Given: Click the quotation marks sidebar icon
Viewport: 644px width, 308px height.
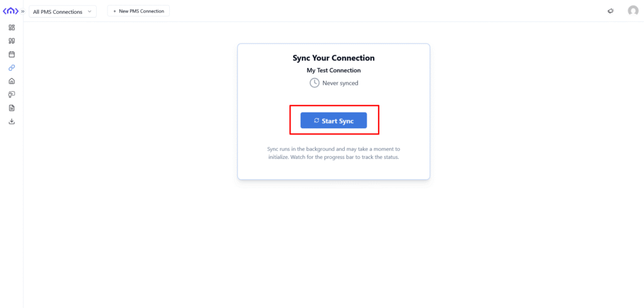Looking at the screenshot, I should 11,41.
